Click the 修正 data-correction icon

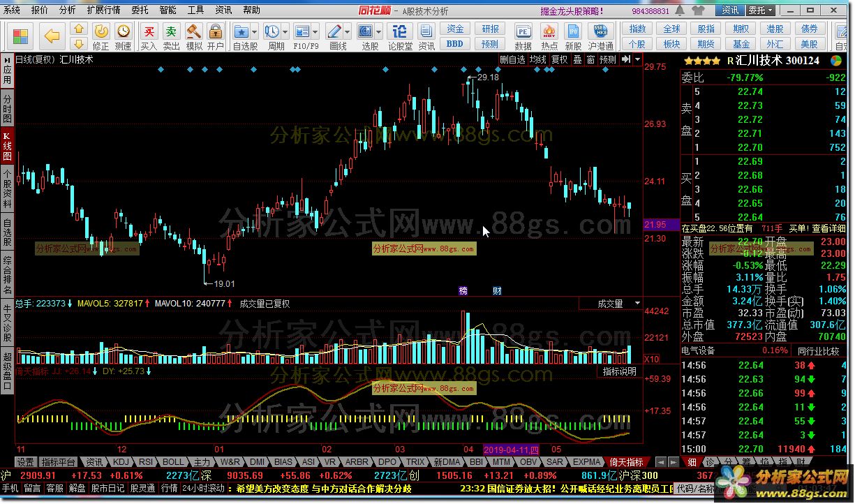pos(101,31)
